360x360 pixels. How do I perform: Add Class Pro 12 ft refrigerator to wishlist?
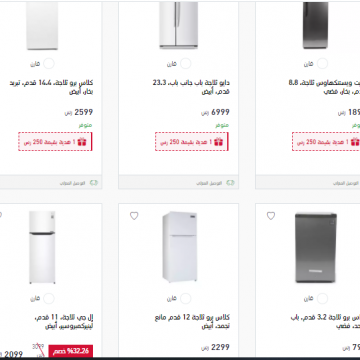(x=134, y=216)
